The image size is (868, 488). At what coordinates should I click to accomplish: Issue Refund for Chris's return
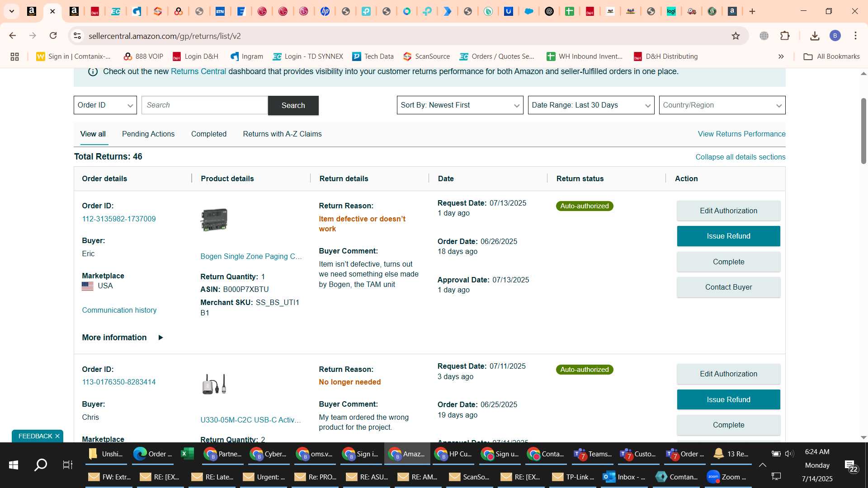728,400
